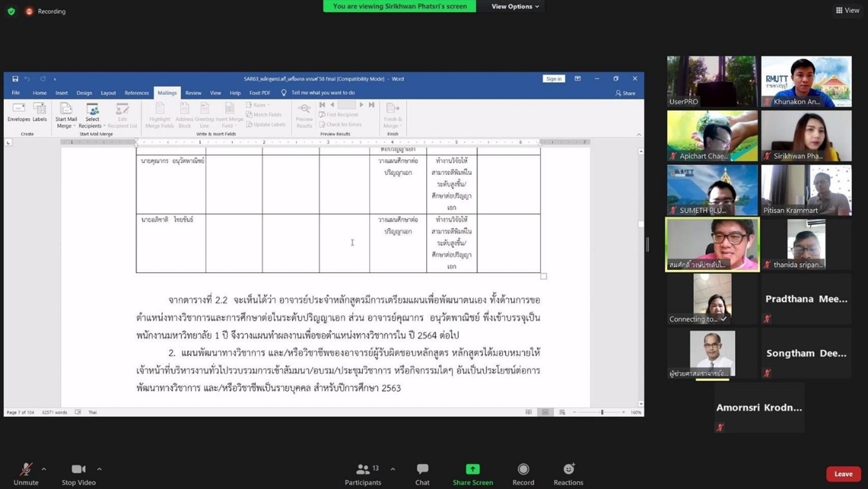Select Print Layout view in the status bar
Viewport: 868px width, 489px height.
pyautogui.click(x=545, y=412)
